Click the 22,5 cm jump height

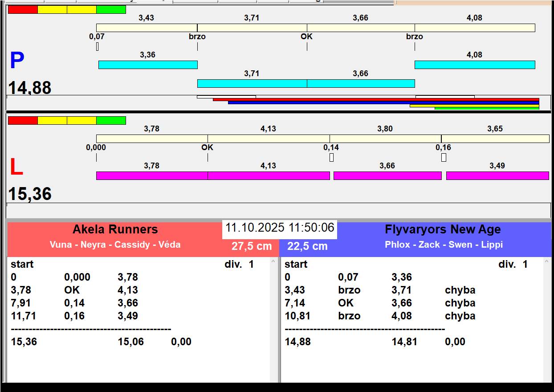pos(307,246)
